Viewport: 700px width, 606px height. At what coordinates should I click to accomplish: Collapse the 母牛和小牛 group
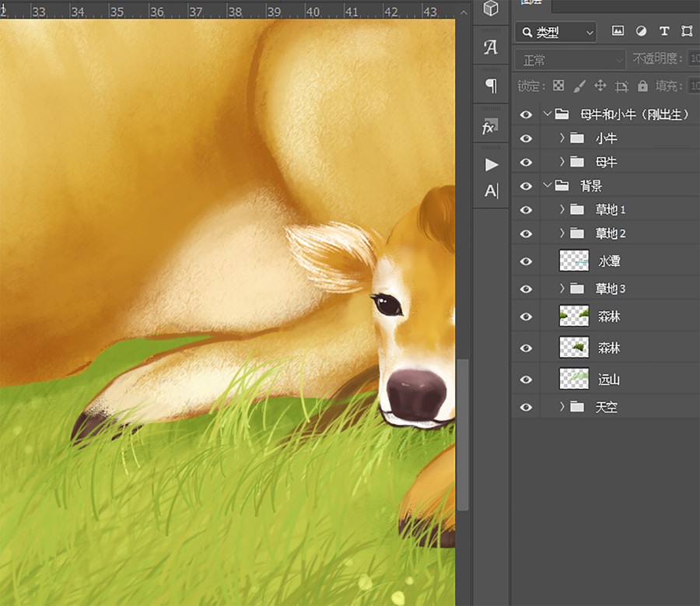[x=548, y=114]
